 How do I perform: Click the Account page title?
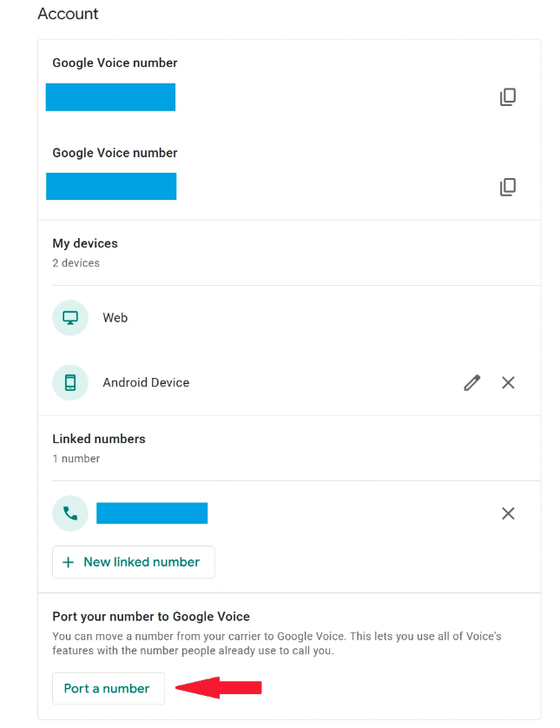pos(69,14)
